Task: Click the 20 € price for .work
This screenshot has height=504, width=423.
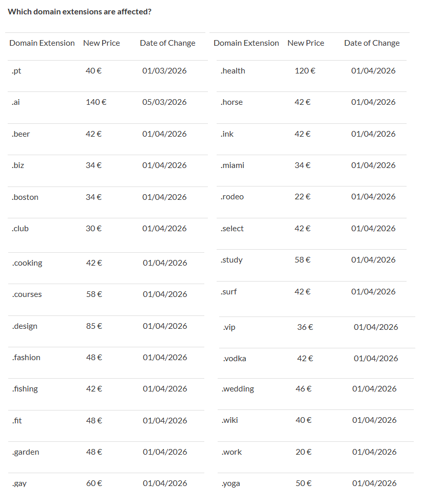Action: point(303,452)
